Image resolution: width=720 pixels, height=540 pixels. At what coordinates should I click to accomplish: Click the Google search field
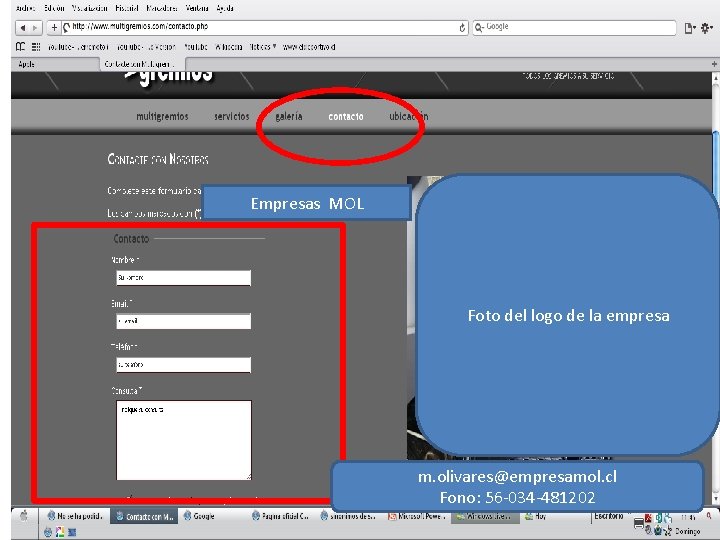[x=574, y=27]
